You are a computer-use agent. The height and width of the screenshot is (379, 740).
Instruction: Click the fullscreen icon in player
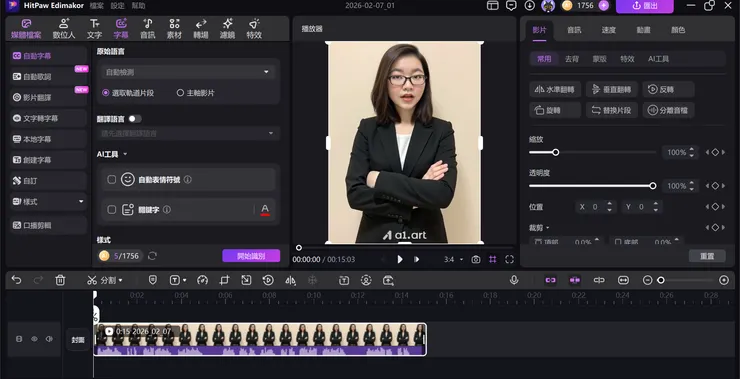[509, 259]
